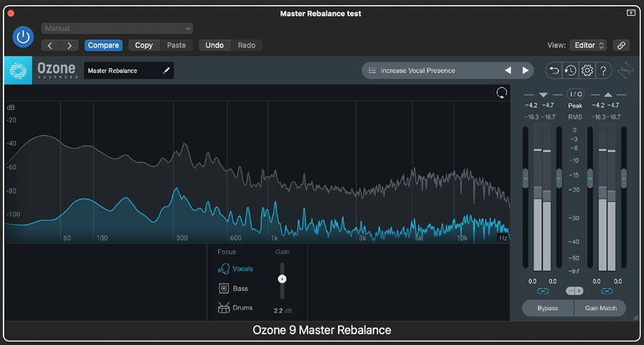Image resolution: width=644 pixels, height=345 pixels.
Task: Click the right input gain slider handle
Action: click(559, 179)
